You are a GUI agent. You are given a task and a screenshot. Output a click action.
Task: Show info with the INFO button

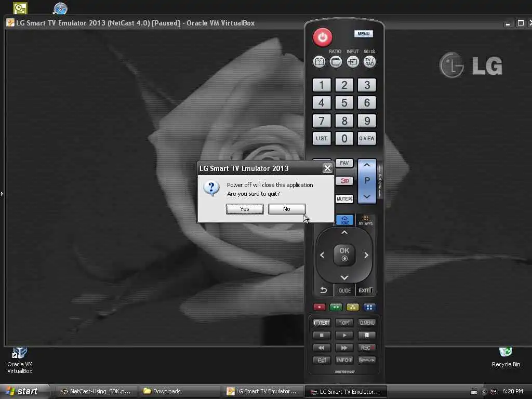coord(344,360)
